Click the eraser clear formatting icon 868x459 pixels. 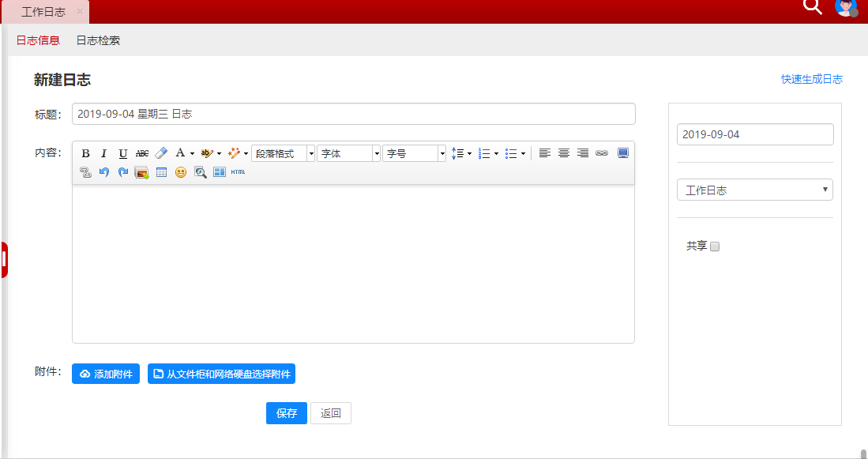point(161,153)
